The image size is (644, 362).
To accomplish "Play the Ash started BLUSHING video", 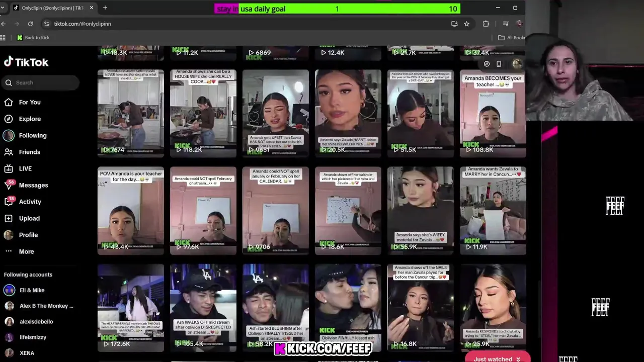I will click(276, 308).
